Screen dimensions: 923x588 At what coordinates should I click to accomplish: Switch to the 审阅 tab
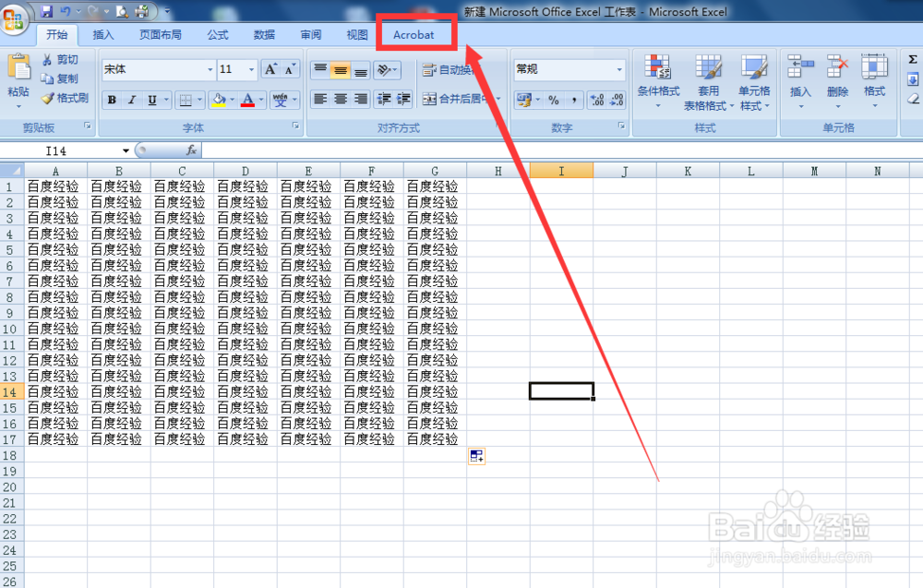[311, 35]
